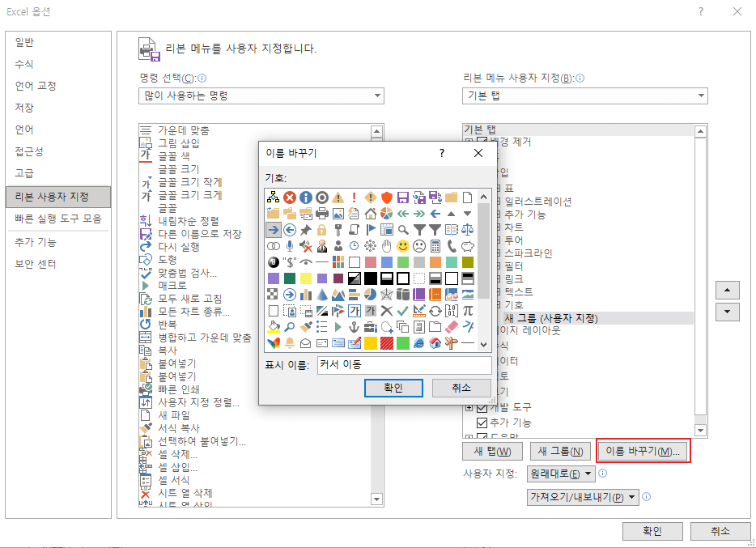Select the balance scales symbol

click(468, 230)
